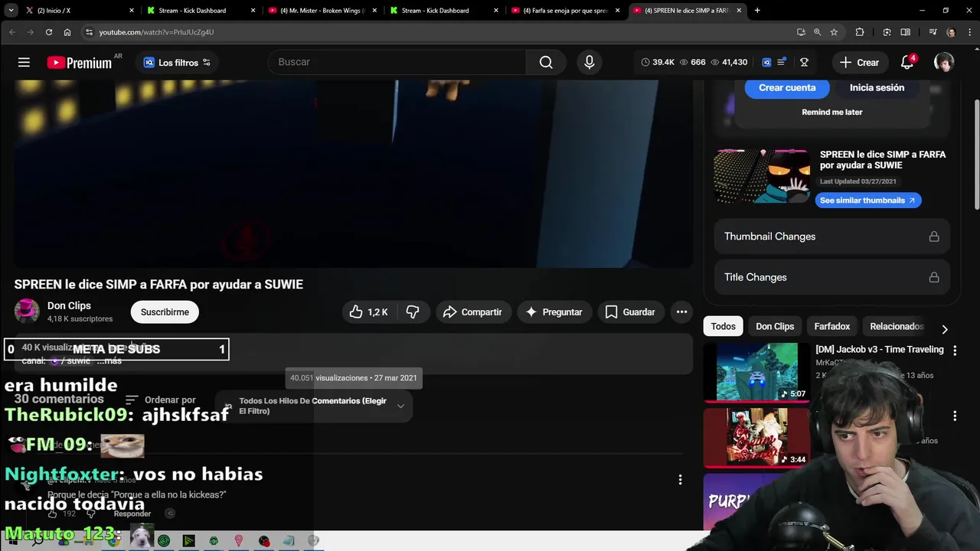
Task: Go to browser home page
Action: coord(67,32)
